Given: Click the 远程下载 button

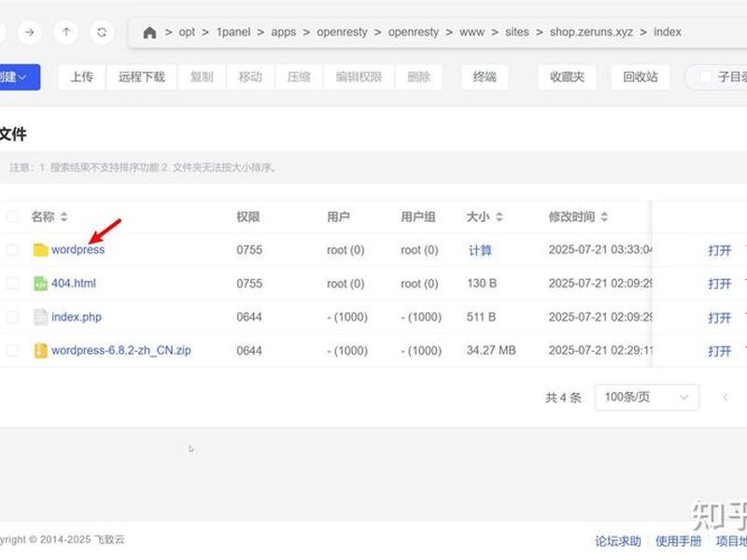Looking at the screenshot, I should 142,77.
